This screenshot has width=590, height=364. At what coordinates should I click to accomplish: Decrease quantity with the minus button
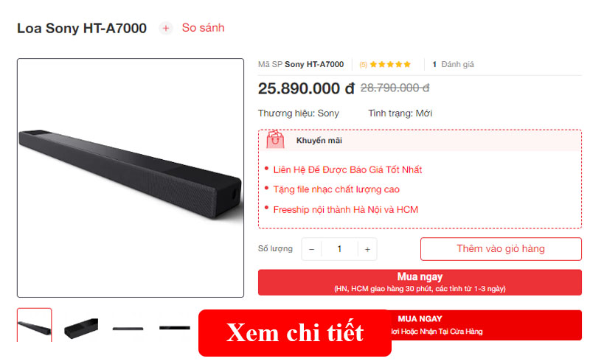click(x=311, y=249)
